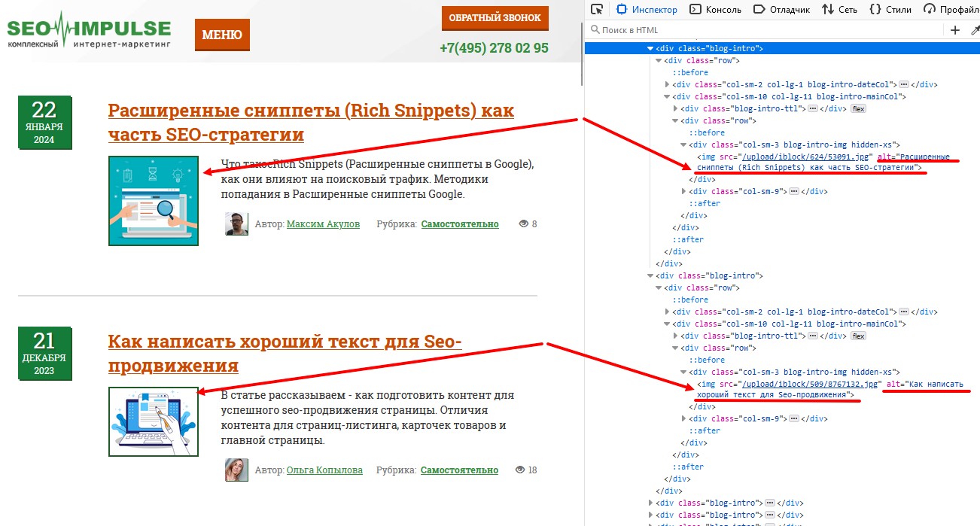The image size is (980, 526).
Task: Expand the second blog-intro-dateCol div node
Action: click(x=668, y=312)
